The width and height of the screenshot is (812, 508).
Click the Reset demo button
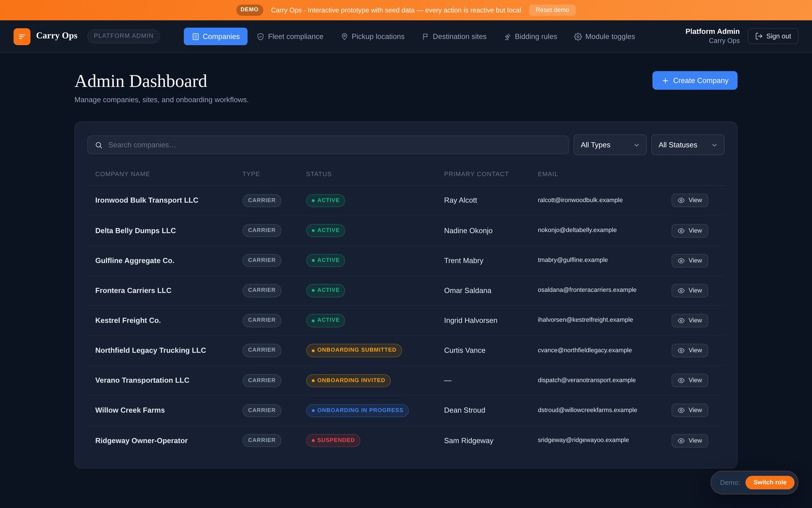552,10
